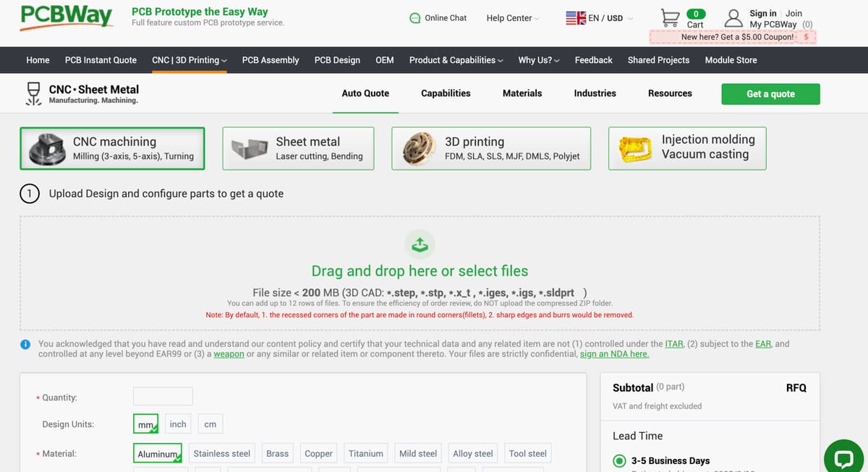868x472 pixels.
Task: Select cm design units
Action: coord(210,424)
